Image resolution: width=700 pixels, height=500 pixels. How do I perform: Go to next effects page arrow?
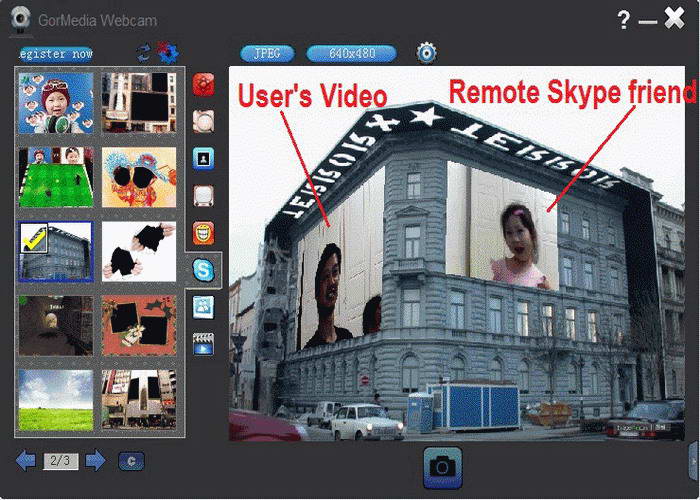point(95,461)
